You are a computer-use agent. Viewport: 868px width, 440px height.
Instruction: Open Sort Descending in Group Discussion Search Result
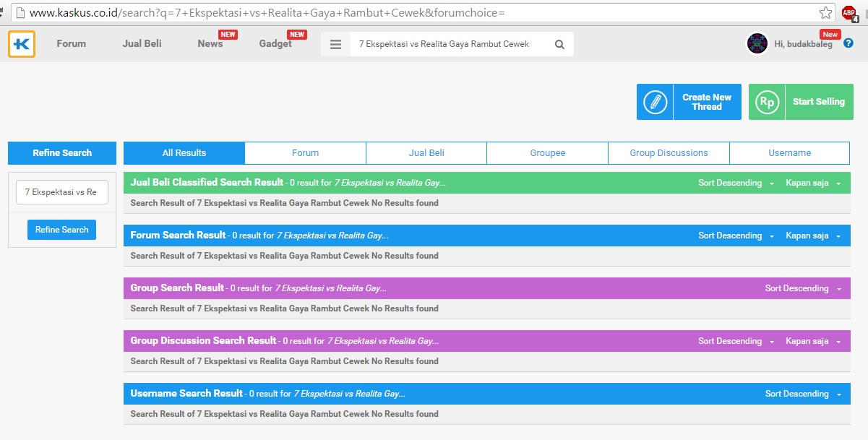point(736,342)
